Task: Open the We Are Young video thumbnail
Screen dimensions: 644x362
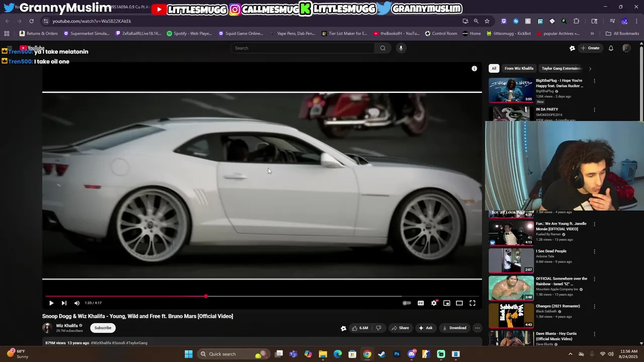Action: tap(511, 233)
